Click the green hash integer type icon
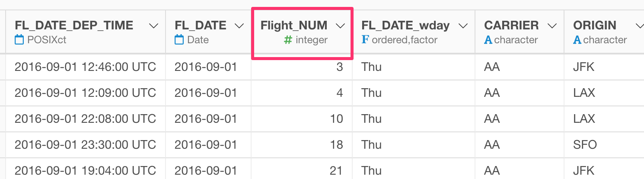The width and height of the screenshot is (644, 179). point(288,40)
